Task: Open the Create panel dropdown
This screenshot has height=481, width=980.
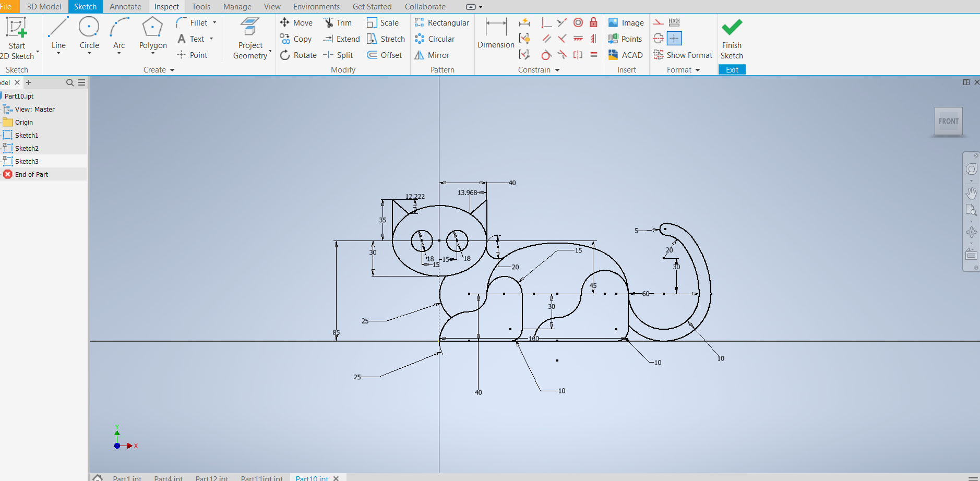Action: click(172, 70)
